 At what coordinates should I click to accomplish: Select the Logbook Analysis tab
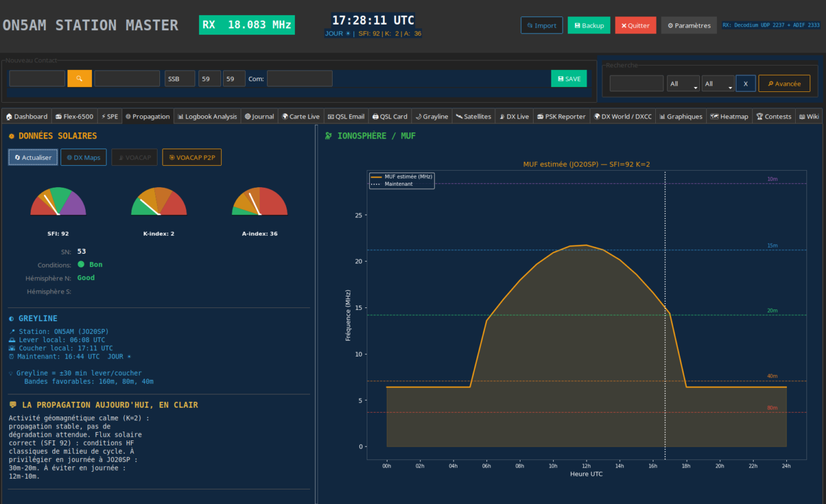[207, 117]
